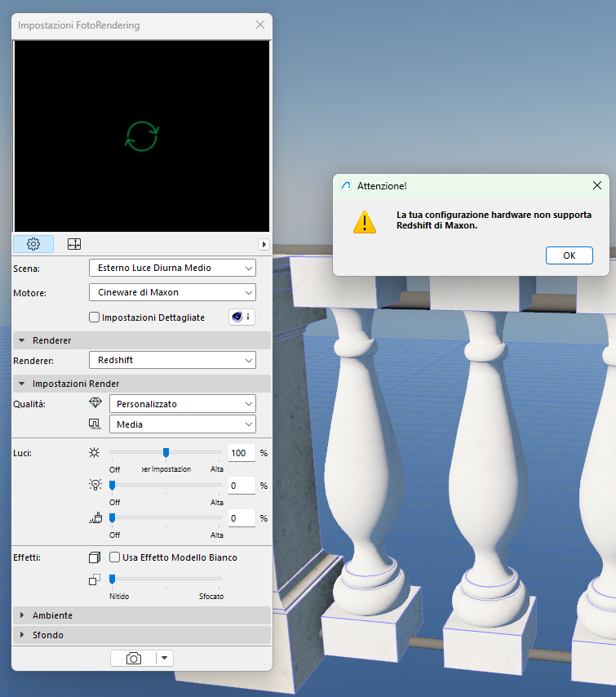616x697 pixels.
Task: Click the depth of field icon
Action: tap(95, 579)
